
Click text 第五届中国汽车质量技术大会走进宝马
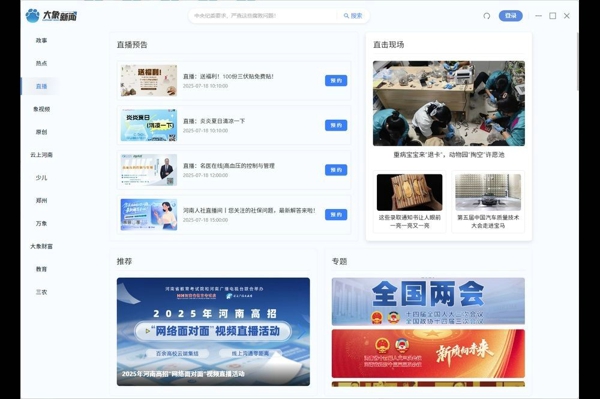pos(488,221)
